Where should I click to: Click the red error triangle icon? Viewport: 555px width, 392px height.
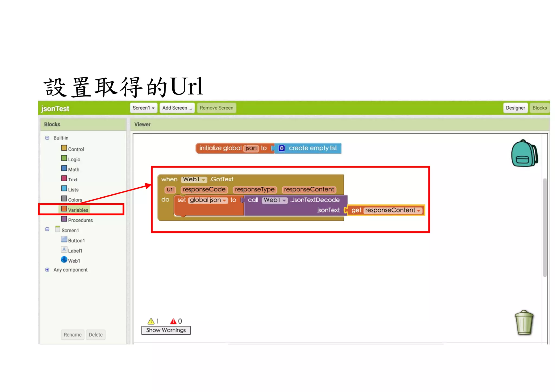click(173, 321)
